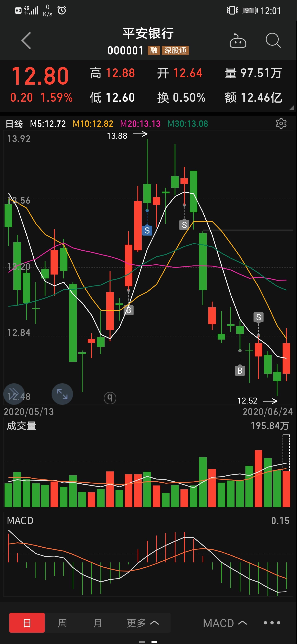Image resolution: width=297 pixels, height=644 pixels.
Task: Tap the alarm clock status icon
Action: tap(62, 10)
